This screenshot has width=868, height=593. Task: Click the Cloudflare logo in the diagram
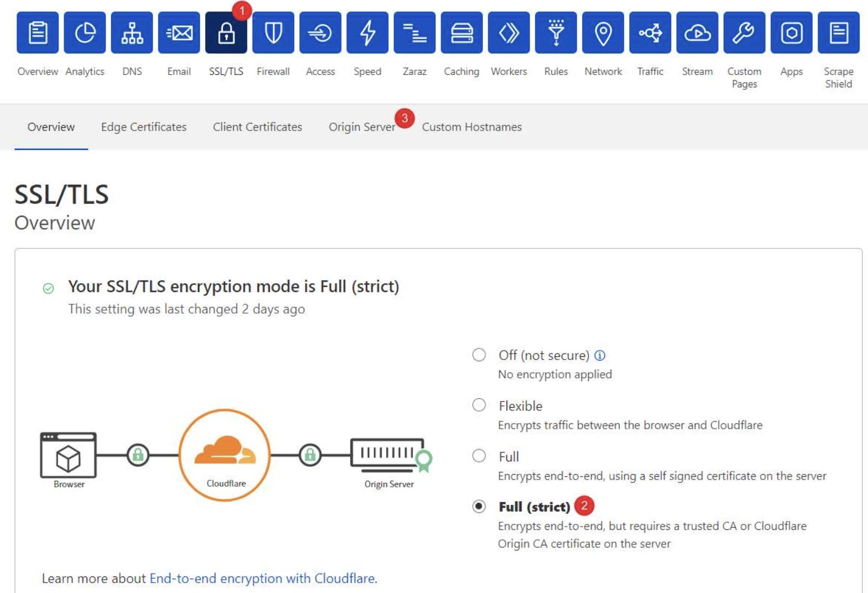[225, 455]
